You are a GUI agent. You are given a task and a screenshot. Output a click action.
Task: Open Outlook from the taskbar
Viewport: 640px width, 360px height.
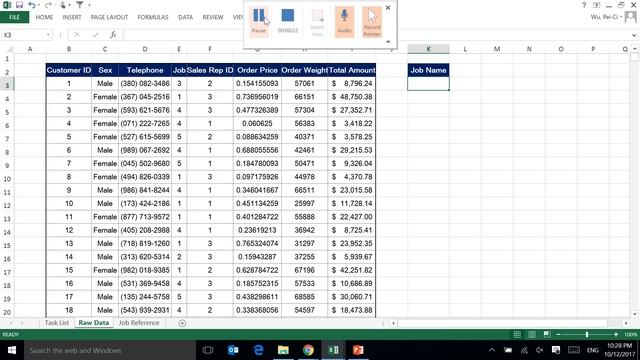233,350
